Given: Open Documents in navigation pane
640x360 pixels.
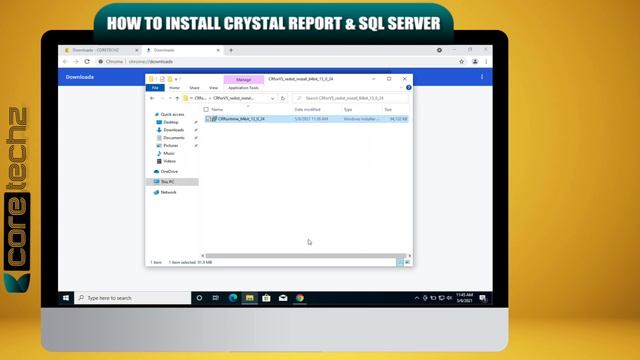Looking at the screenshot, I should 173,138.
